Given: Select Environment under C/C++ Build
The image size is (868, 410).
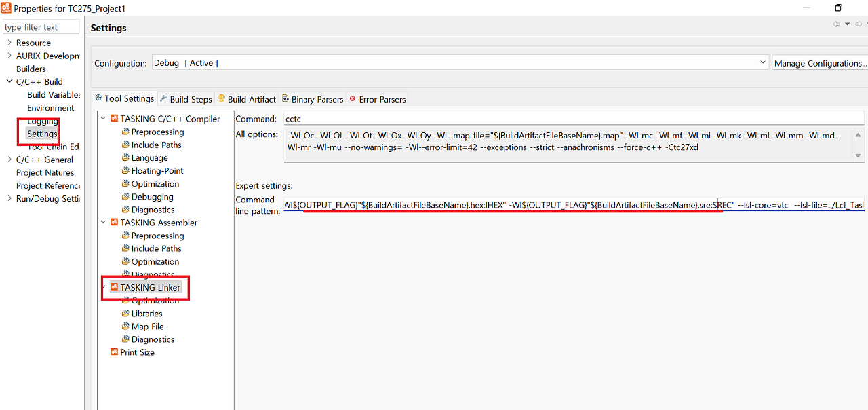Looking at the screenshot, I should tap(51, 107).
